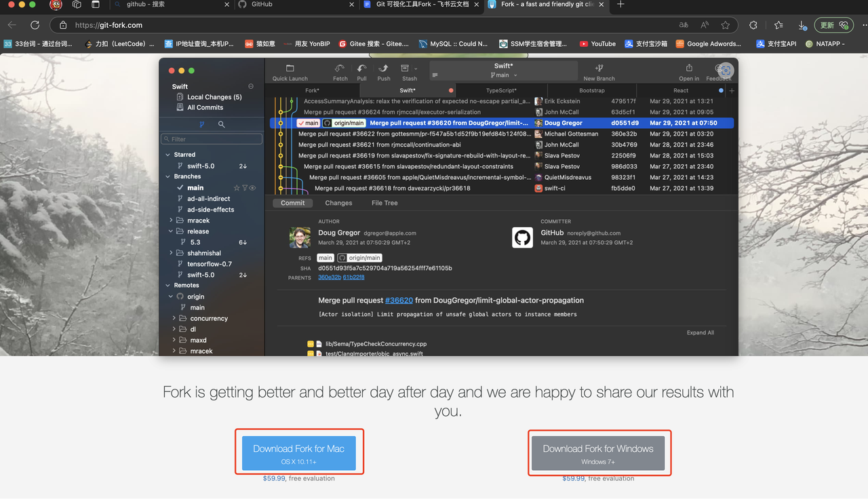Open pull request link #36620
The height and width of the screenshot is (500, 868).
pyautogui.click(x=399, y=300)
